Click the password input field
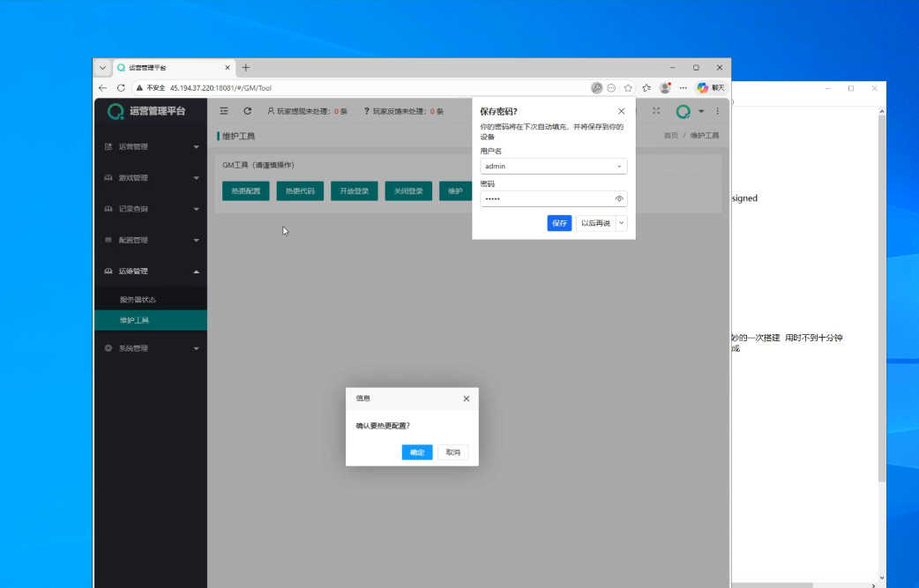 click(x=544, y=199)
